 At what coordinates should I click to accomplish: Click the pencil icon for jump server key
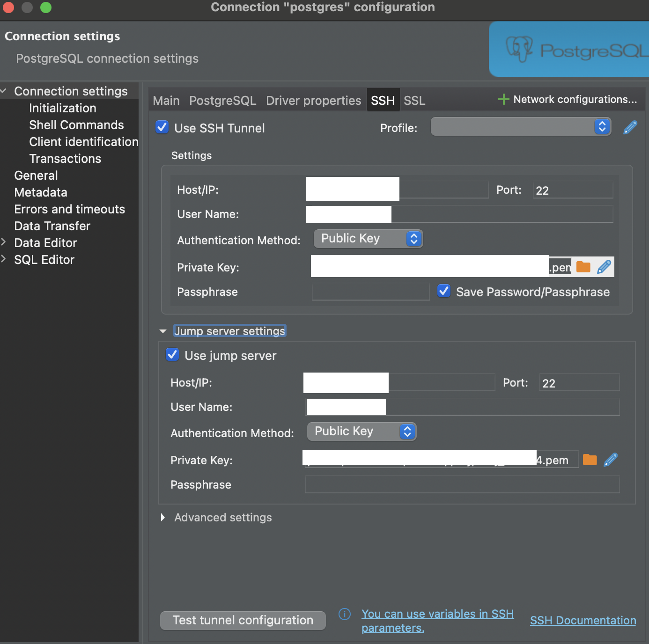click(x=611, y=460)
